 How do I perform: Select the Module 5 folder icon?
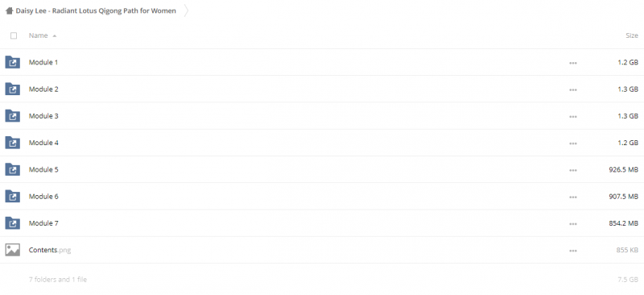click(x=12, y=169)
